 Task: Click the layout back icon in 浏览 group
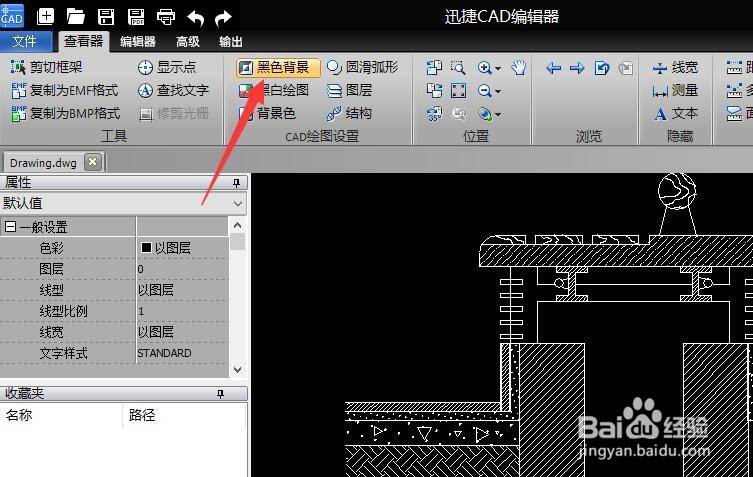coord(602,68)
